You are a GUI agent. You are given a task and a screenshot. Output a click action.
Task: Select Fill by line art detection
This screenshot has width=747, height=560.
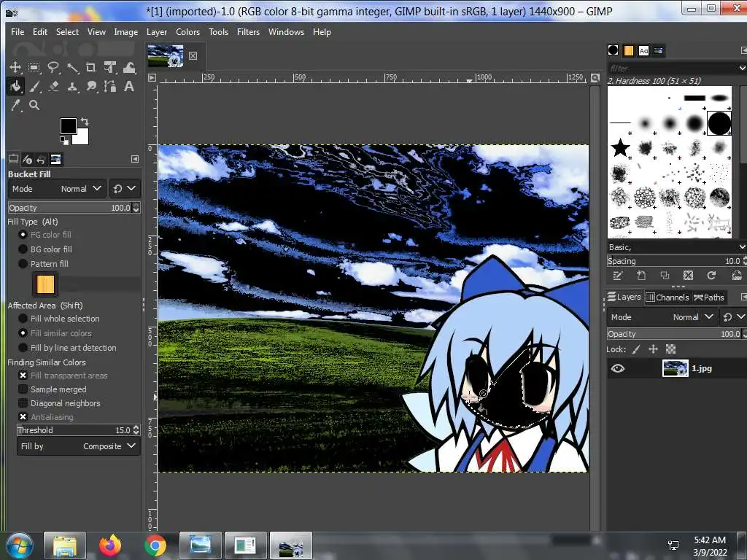click(x=23, y=348)
